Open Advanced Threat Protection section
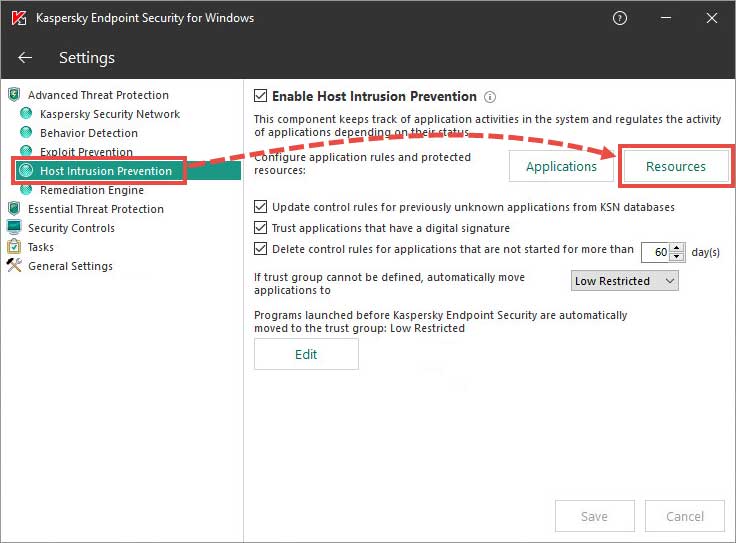 pos(98,95)
